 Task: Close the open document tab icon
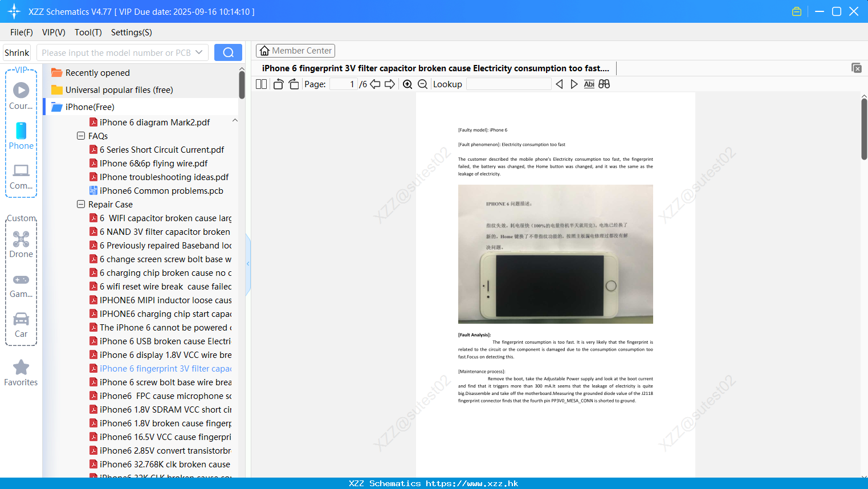(x=857, y=68)
